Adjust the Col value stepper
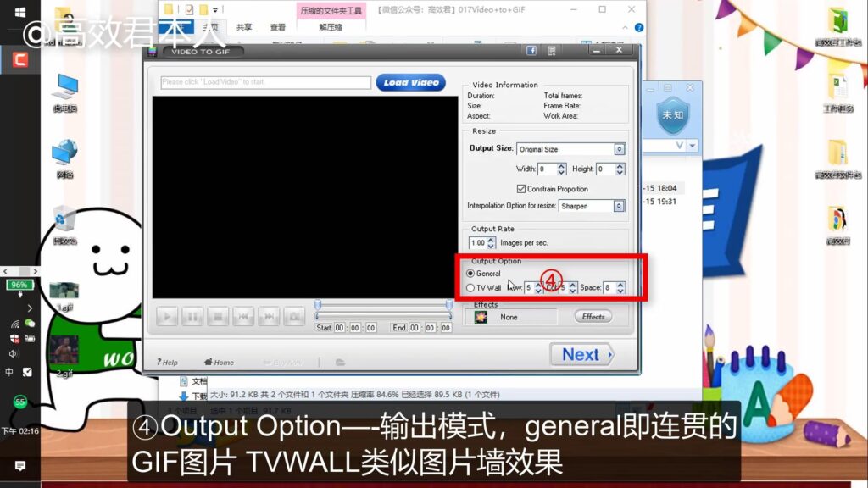Screen dimensions: 868x488 pos(572,288)
